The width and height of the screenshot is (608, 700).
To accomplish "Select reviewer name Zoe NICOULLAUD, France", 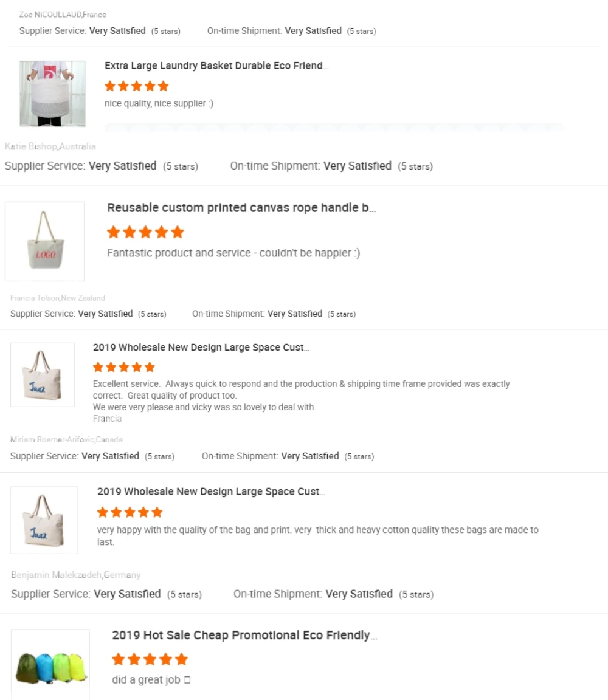I will (x=63, y=15).
